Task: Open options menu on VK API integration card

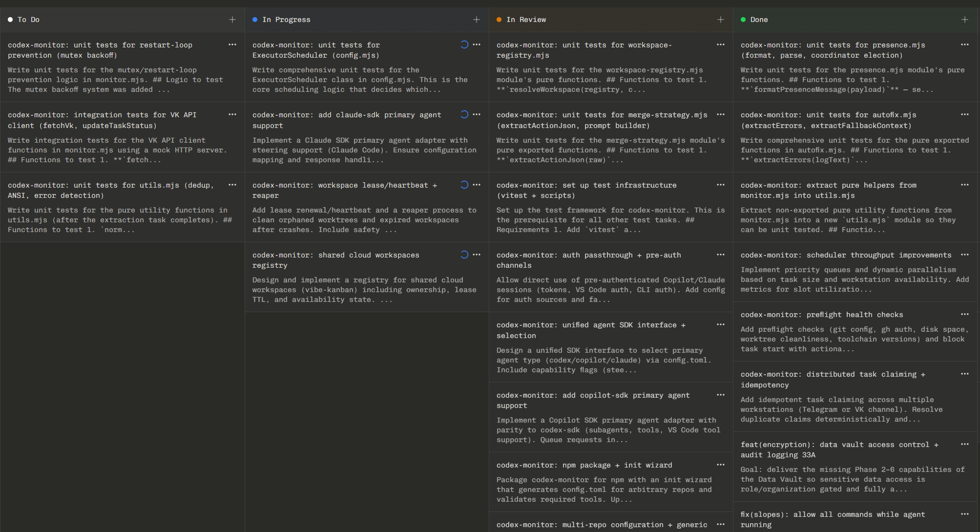Action: click(232, 114)
